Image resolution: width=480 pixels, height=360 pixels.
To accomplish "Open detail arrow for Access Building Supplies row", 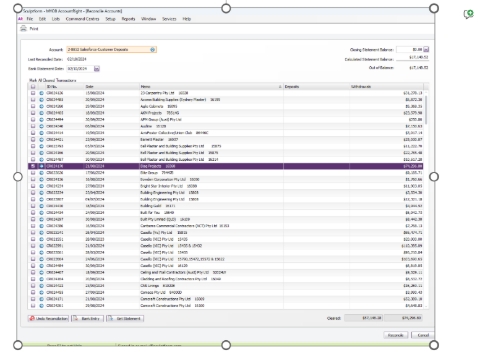I will (x=41, y=100).
